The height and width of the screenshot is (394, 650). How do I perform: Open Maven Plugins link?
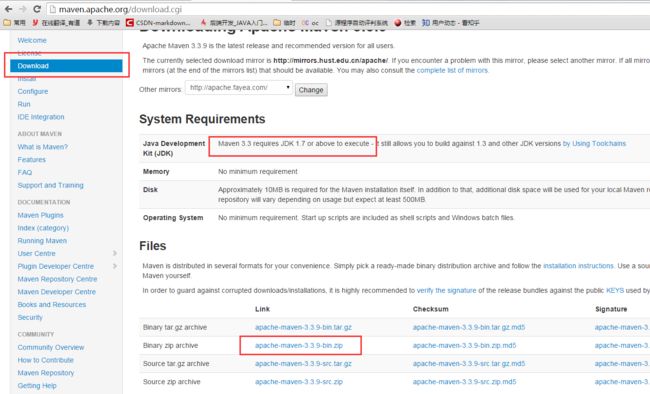40,215
